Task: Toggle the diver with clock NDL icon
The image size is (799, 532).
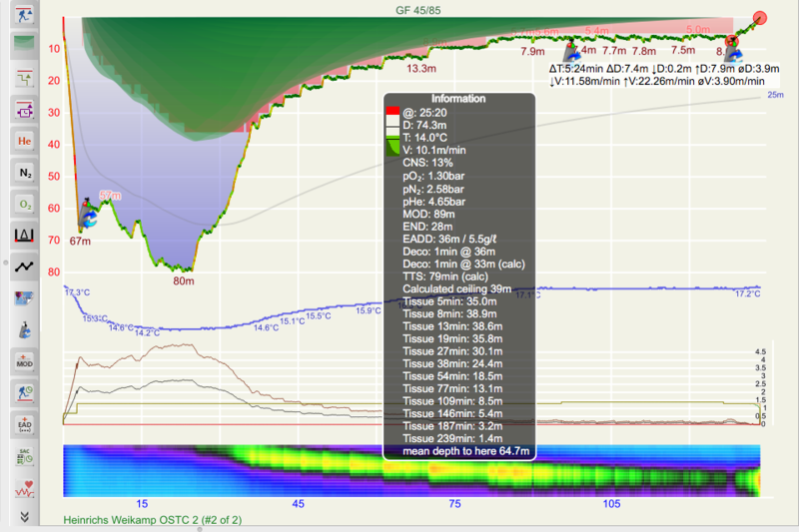Action: [x=24, y=392]
